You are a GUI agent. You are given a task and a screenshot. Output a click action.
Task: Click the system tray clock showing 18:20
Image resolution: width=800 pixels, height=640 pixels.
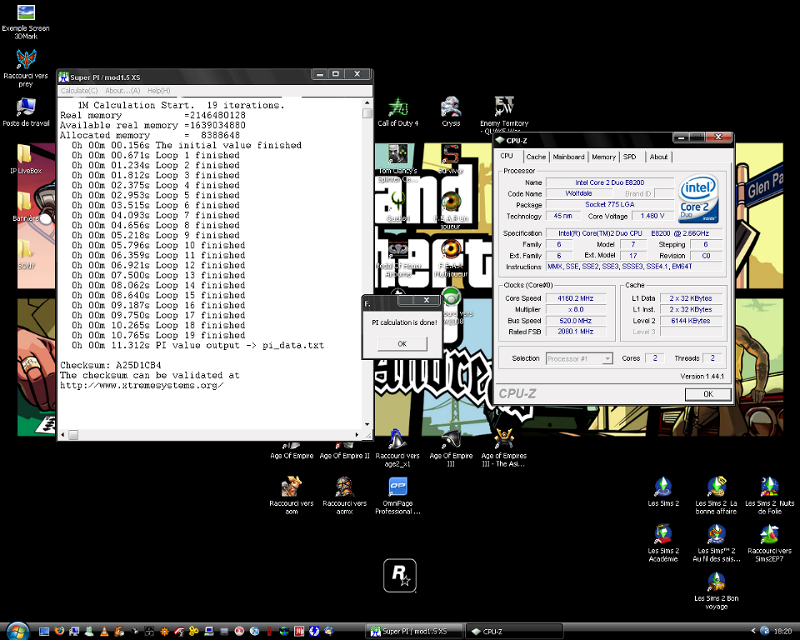783,632
